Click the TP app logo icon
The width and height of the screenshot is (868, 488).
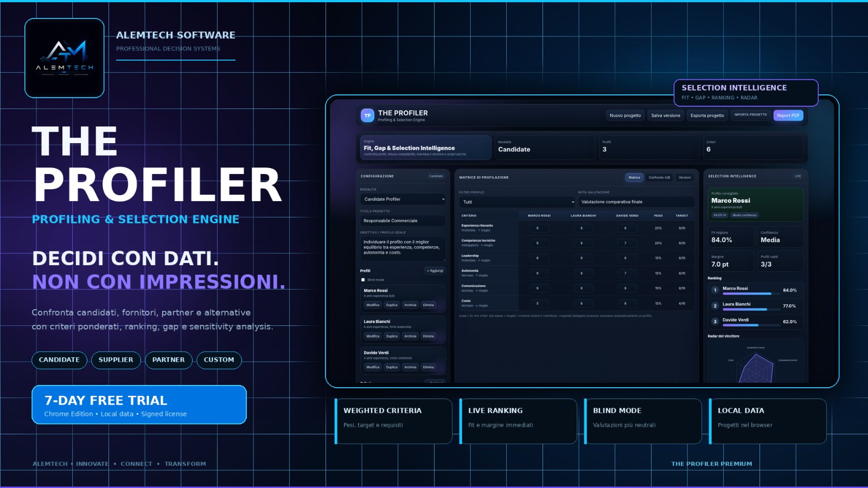(x=367, y=115)
